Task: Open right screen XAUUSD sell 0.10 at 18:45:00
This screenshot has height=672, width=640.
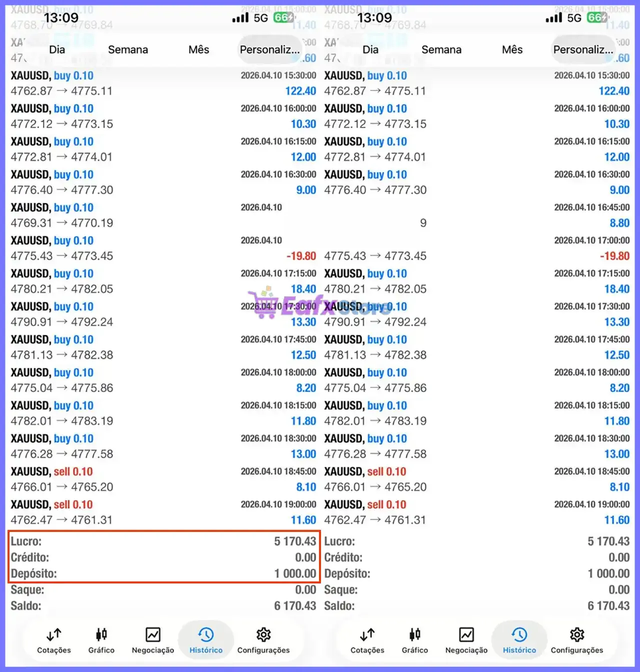Action: (x=365, y=472)
